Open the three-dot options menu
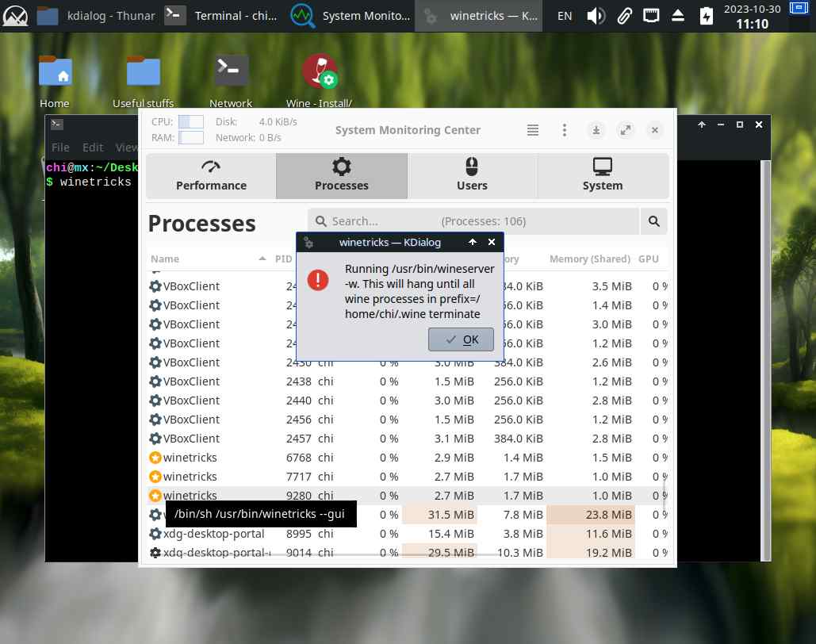The height and width of the screenshot is (644, 816). (564, 130)
